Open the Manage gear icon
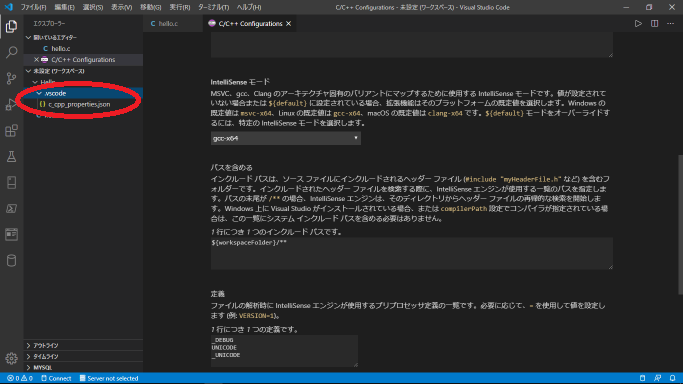 coord(11,358)
